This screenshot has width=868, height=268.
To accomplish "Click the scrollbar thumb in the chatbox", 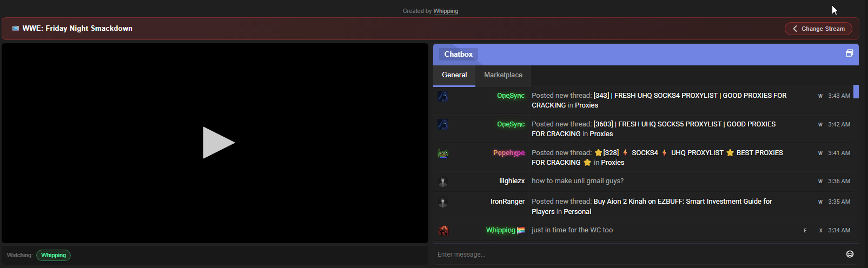I will (856, 91).
